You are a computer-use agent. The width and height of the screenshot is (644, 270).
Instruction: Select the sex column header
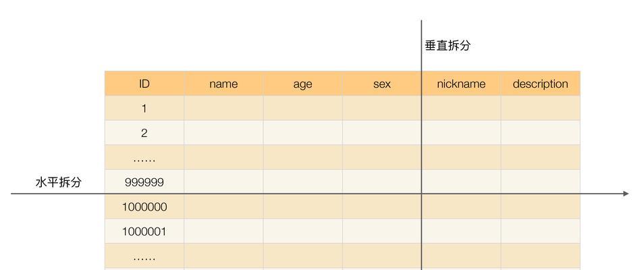[381, 84]
